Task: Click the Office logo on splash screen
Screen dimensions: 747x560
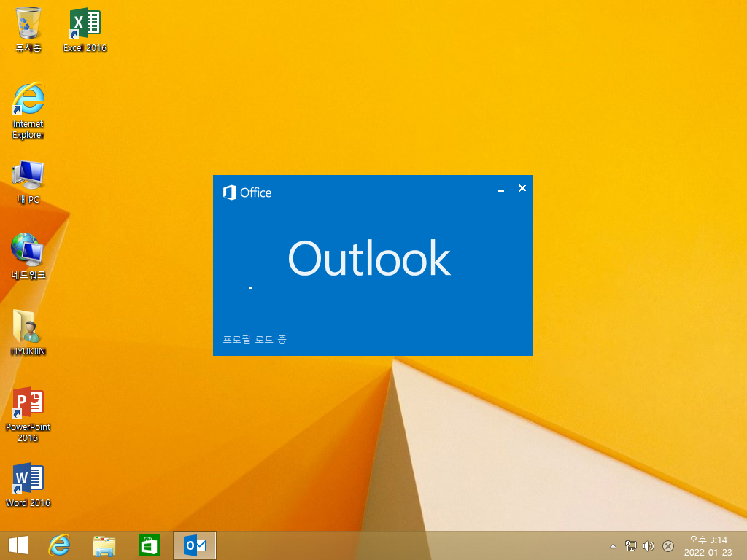Action: pos(247,192)
